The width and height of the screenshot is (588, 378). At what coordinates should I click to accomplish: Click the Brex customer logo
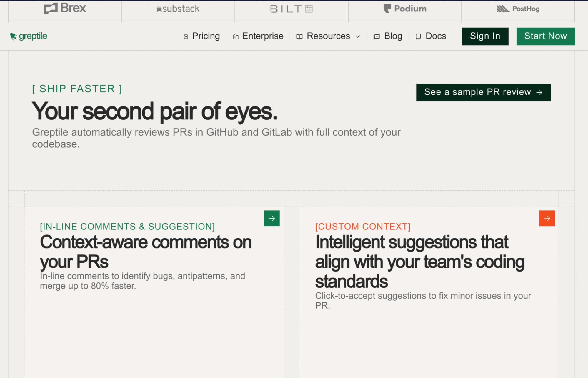pos(65,9)
